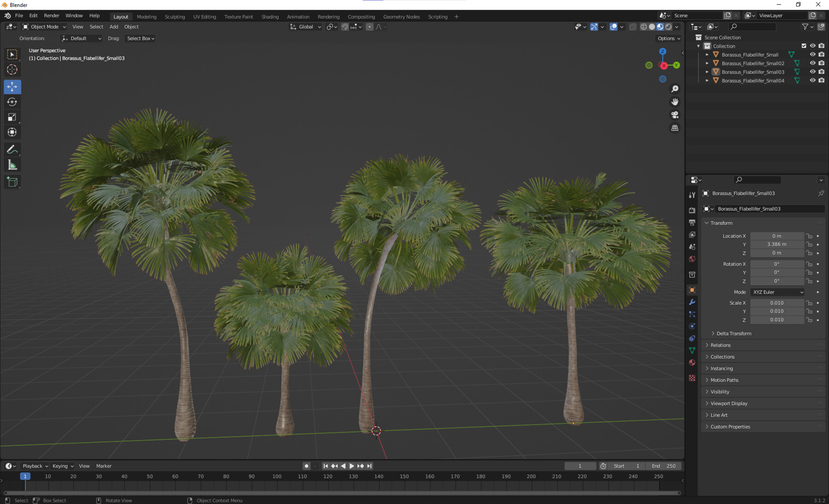Activate the Measure tool
The height and width of the screenshot is (504, 829).
[12, 164]
